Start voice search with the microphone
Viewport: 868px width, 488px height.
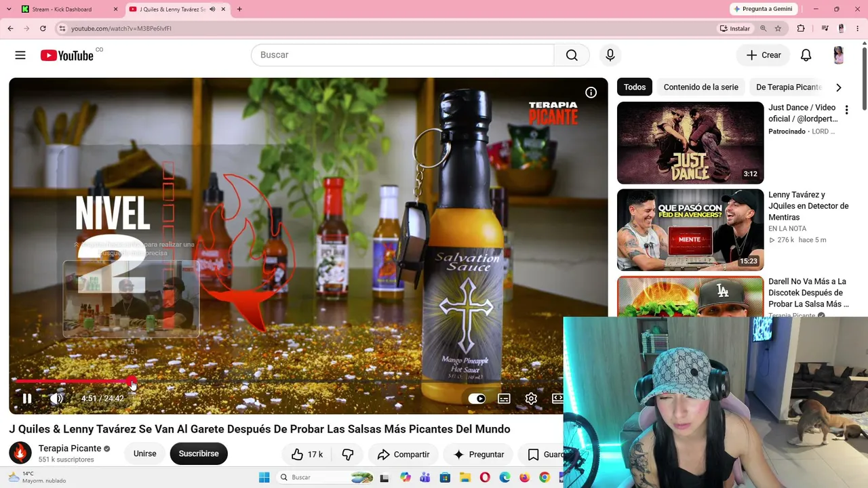(x=610, y=55)
